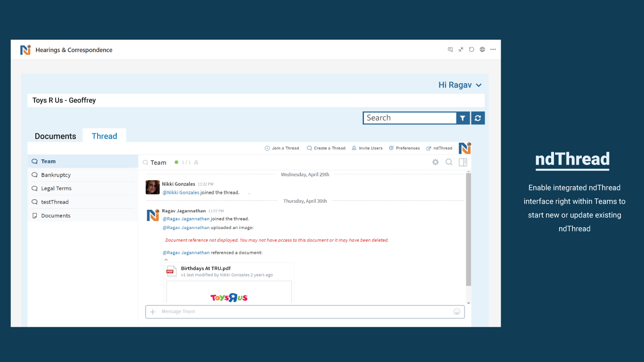644x362 pixels.
Task: Open thread Preferences
Action: (x=405, y=148)
